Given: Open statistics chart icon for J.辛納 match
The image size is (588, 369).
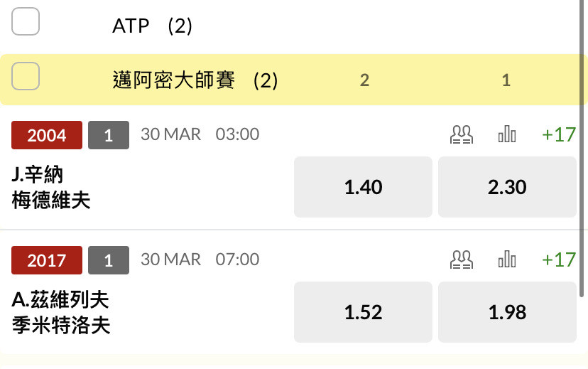Looking at the screenshot, I should (x=506, y=134).
